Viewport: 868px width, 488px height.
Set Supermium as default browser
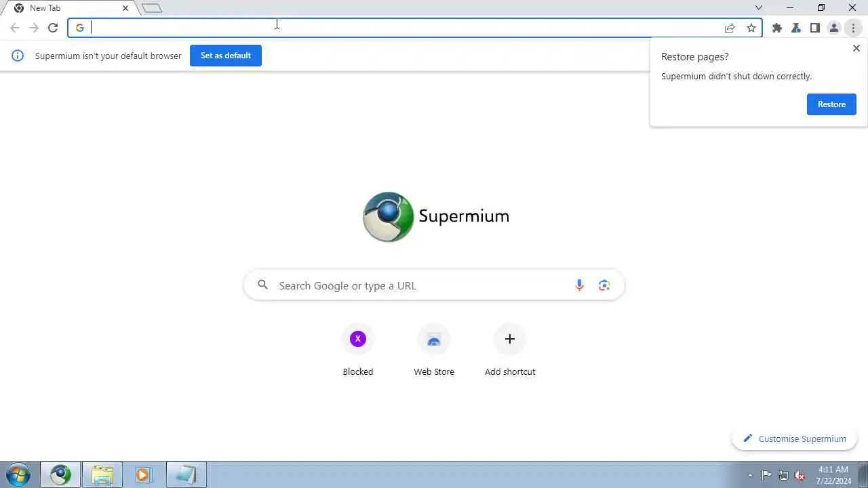[226, 56]
